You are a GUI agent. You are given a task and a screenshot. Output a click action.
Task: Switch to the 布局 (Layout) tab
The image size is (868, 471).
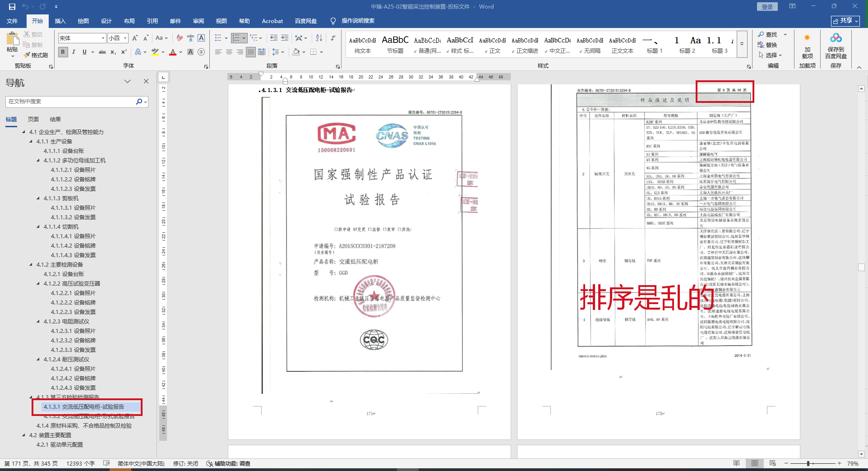click(x=129, y=21)
